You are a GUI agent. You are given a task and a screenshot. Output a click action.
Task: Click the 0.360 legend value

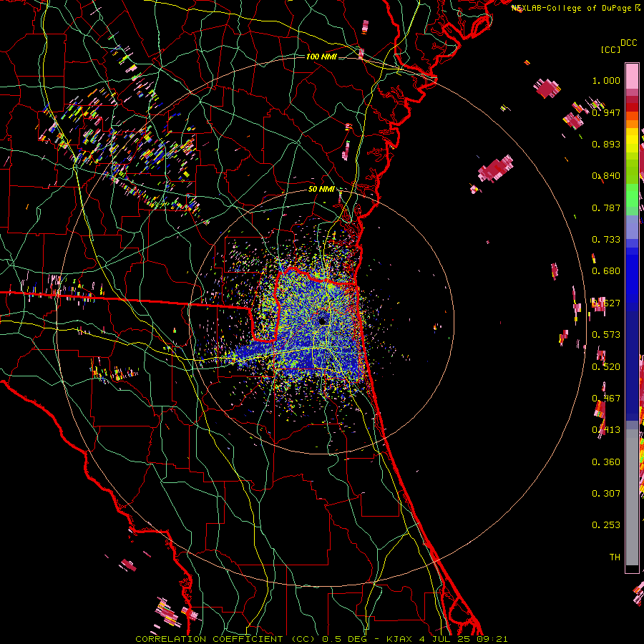click(606, 462)
